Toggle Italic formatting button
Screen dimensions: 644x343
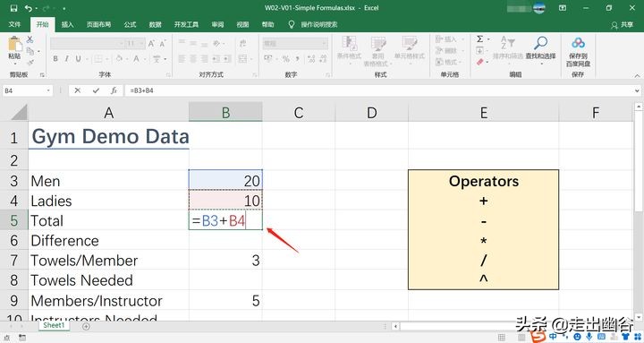(66, 59)
